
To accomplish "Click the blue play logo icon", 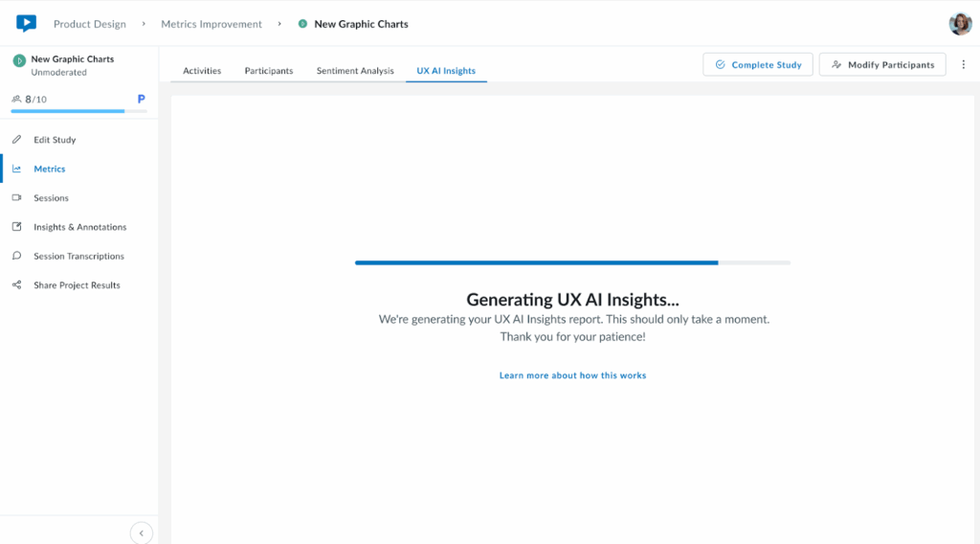I will [26, 23].
